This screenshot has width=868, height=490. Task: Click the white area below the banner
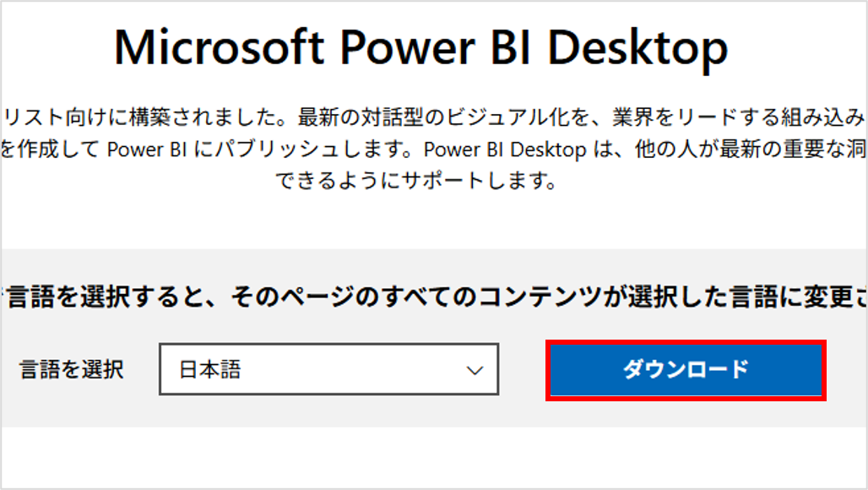click(422, 455)
